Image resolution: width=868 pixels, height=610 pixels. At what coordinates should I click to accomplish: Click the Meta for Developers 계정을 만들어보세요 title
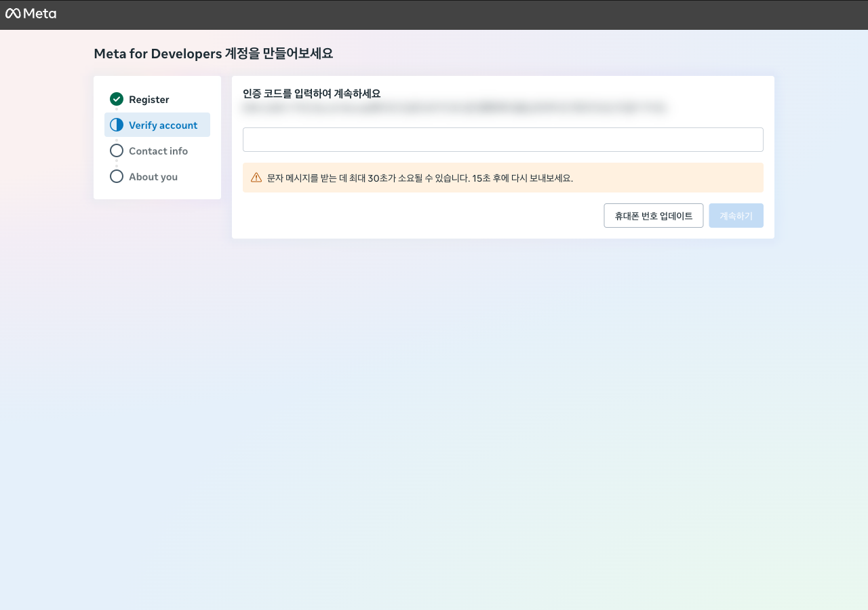214,54
